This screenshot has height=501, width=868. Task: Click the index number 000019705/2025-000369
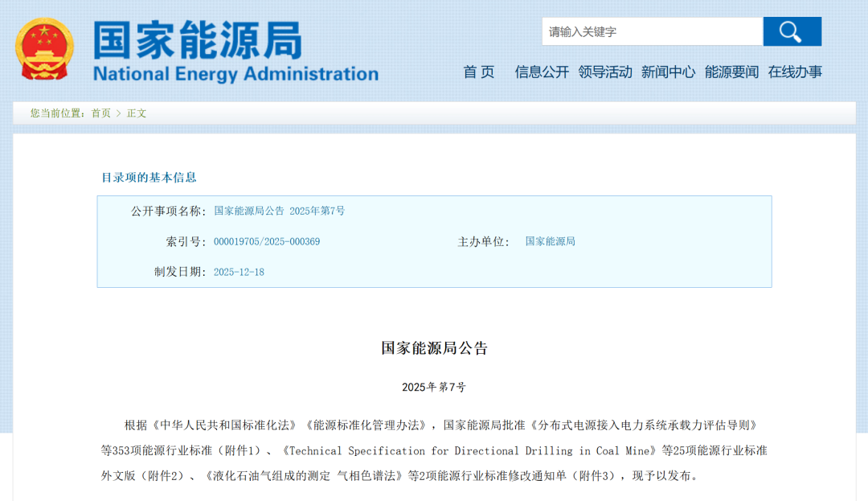click(x=267, y=241)
